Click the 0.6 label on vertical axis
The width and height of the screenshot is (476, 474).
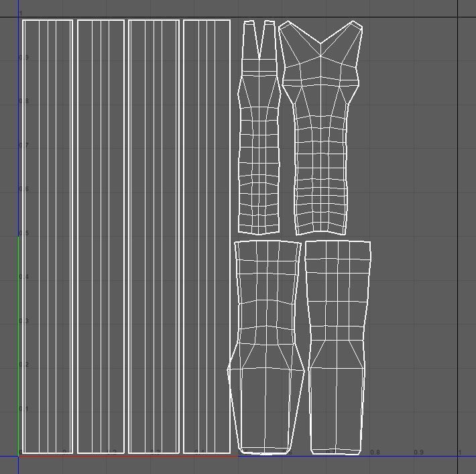pos(24,189)
